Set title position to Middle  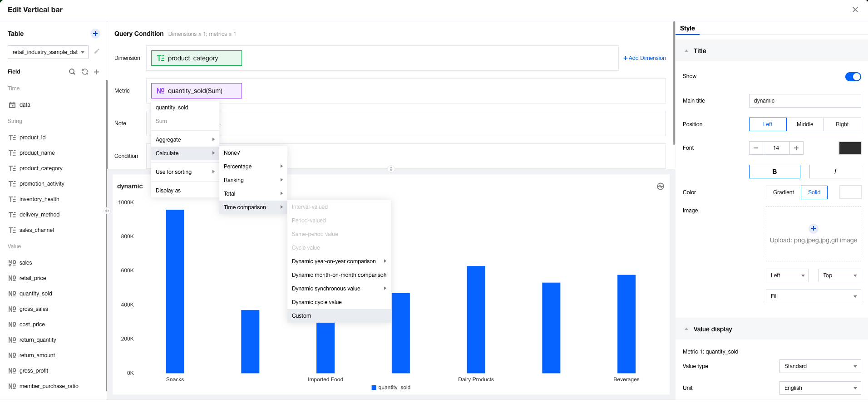[805, 124]
